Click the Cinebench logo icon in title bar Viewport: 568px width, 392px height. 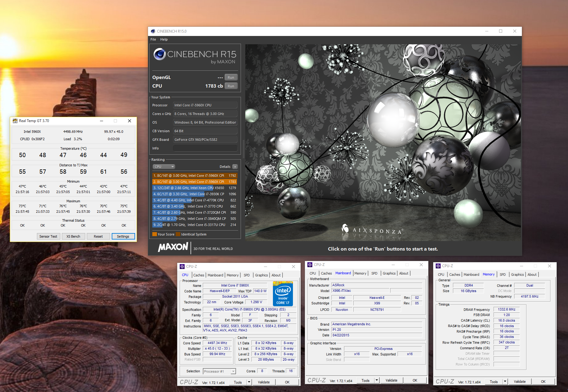153,31
